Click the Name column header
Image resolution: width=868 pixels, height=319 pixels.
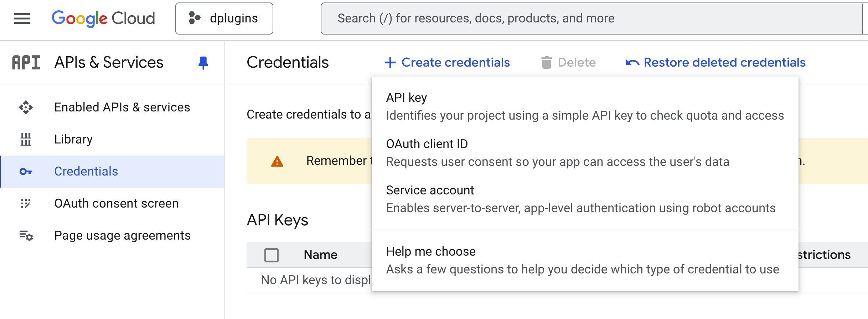pyautogui.click(x=320, y=255)
